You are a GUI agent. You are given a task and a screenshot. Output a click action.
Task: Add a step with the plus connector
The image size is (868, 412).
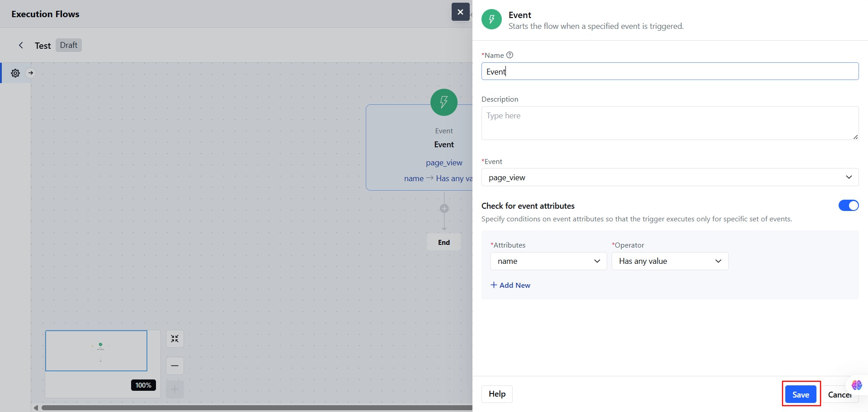[x=444, y=208]
